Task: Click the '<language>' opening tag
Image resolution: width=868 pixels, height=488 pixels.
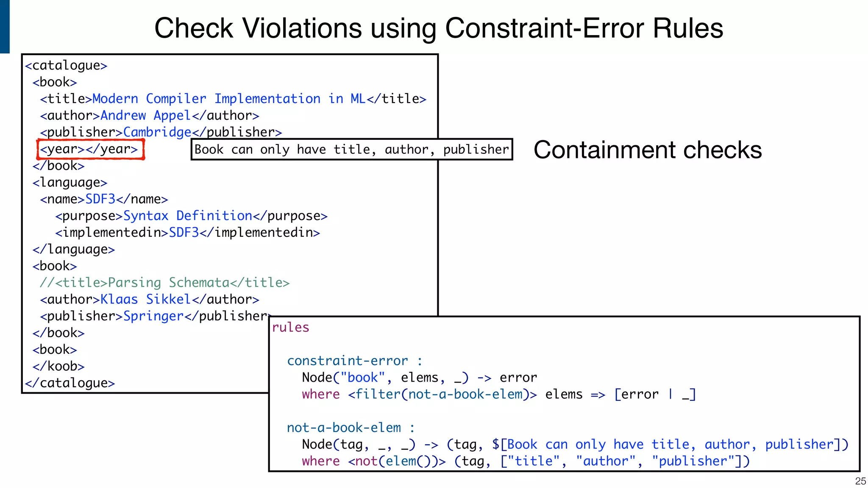Action: pyautogui.click(x=70, y=183)
